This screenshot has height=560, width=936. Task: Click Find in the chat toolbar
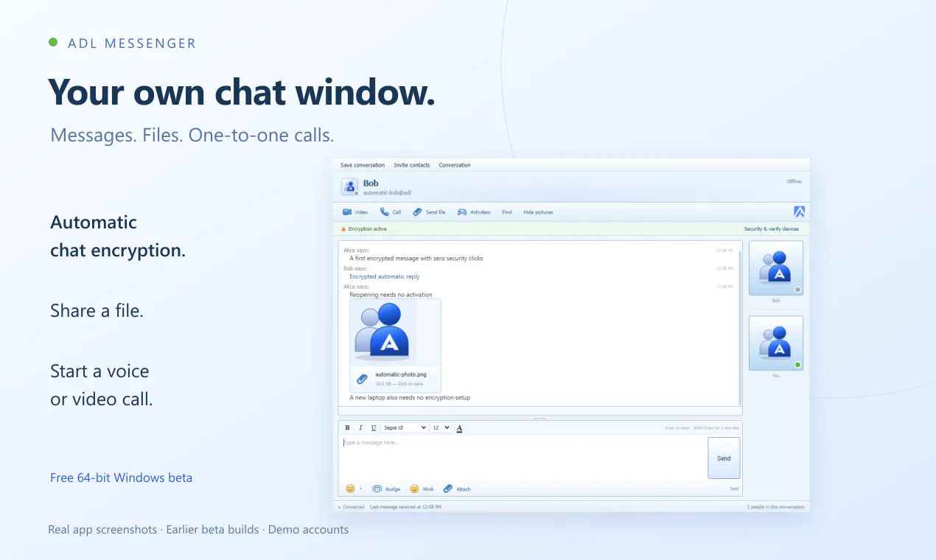[x=507, y=212]
